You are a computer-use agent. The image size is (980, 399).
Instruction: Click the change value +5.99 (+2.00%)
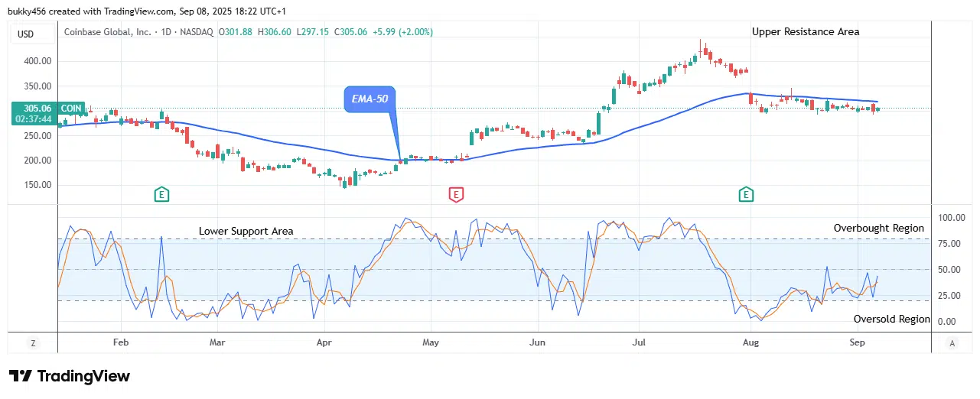pos(402,32)
